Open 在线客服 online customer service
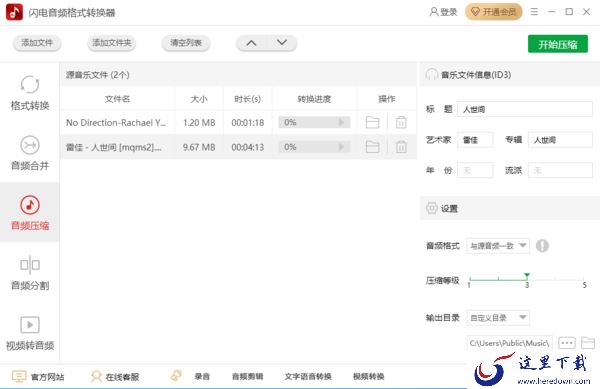 [115, 376]
